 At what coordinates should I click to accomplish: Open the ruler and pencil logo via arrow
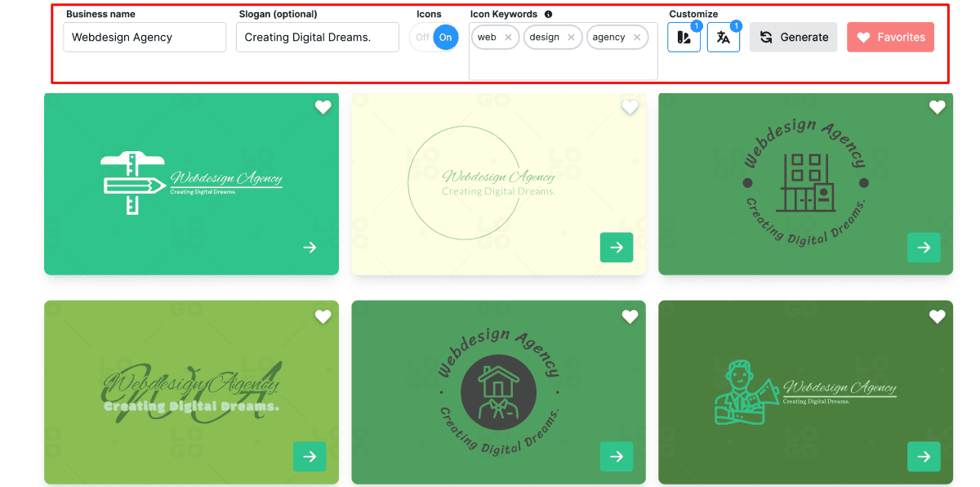(310, 248)
